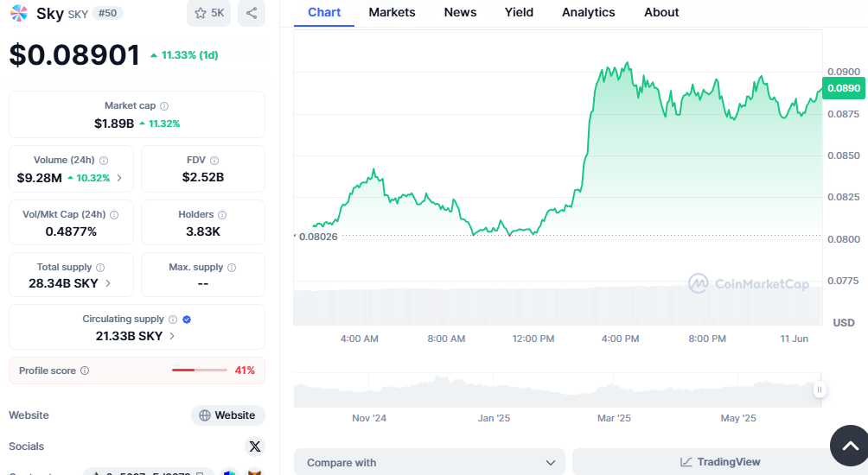
Task: Click the Profile score progress bar
Action: pyautogui.click(x=200, y=370)
